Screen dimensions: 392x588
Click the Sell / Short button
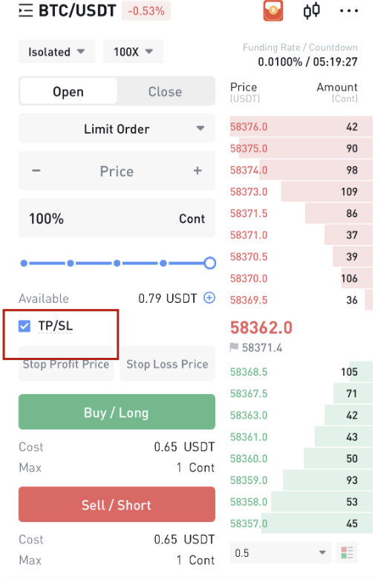pos(117,504)
